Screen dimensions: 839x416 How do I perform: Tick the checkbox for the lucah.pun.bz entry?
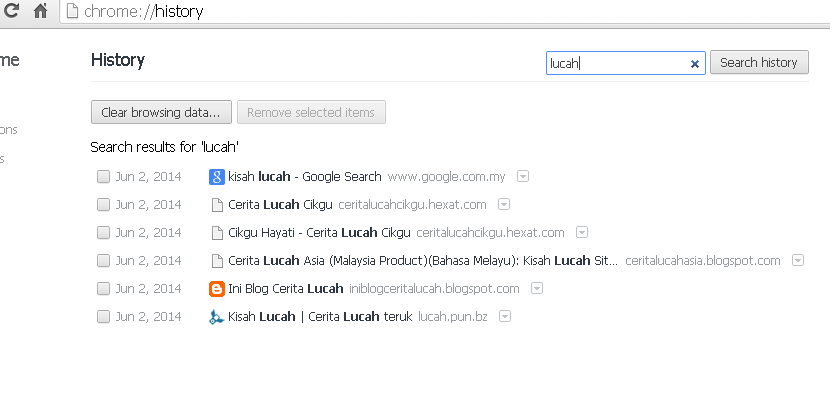(x=103, y=317)
